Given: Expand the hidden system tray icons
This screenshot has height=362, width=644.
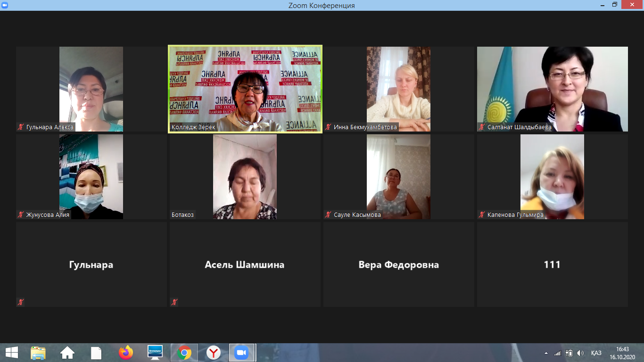Looking at the screenshot, I should (546, 353).
